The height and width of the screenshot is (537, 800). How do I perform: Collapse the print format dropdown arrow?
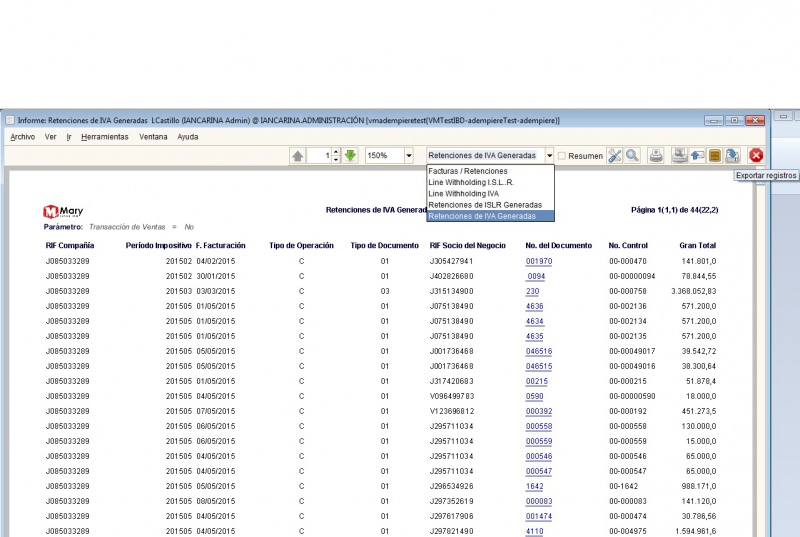(x=549, y=156)
